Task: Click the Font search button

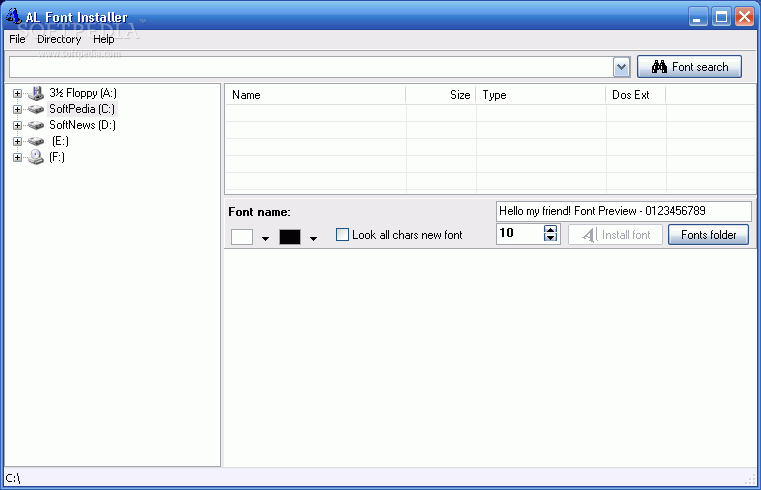Action: 689,66
